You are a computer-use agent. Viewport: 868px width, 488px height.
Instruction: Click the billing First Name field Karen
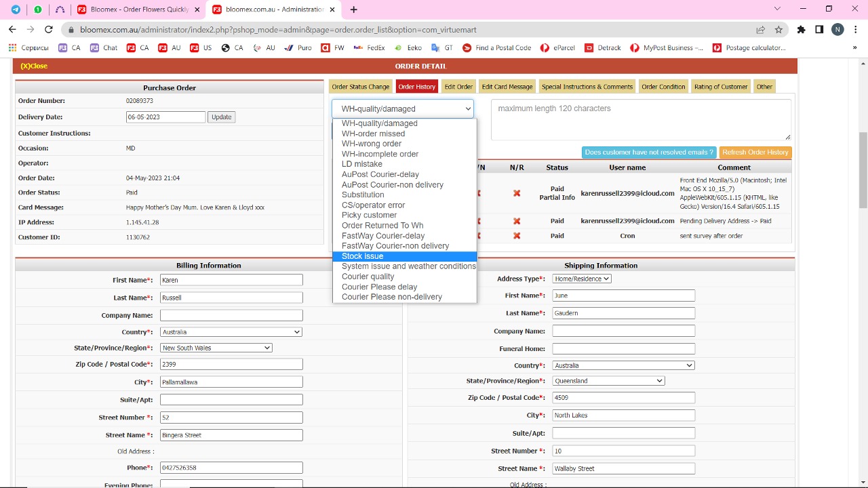click(231, 280)
